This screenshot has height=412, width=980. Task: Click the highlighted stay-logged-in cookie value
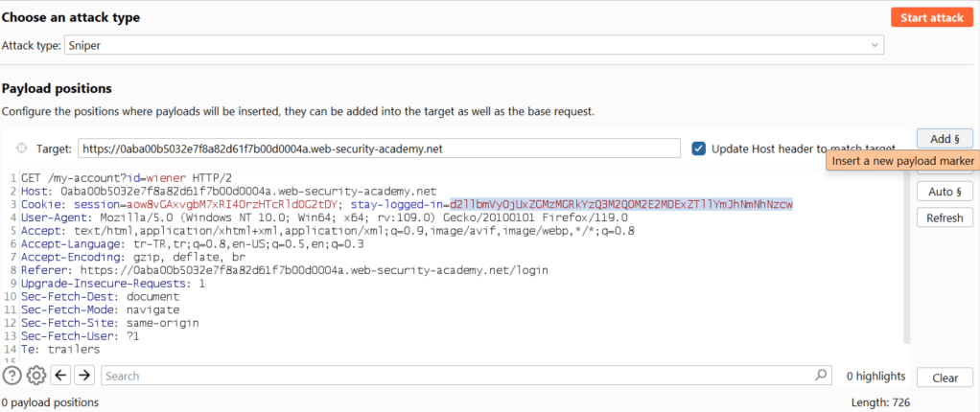pos(620,205)
